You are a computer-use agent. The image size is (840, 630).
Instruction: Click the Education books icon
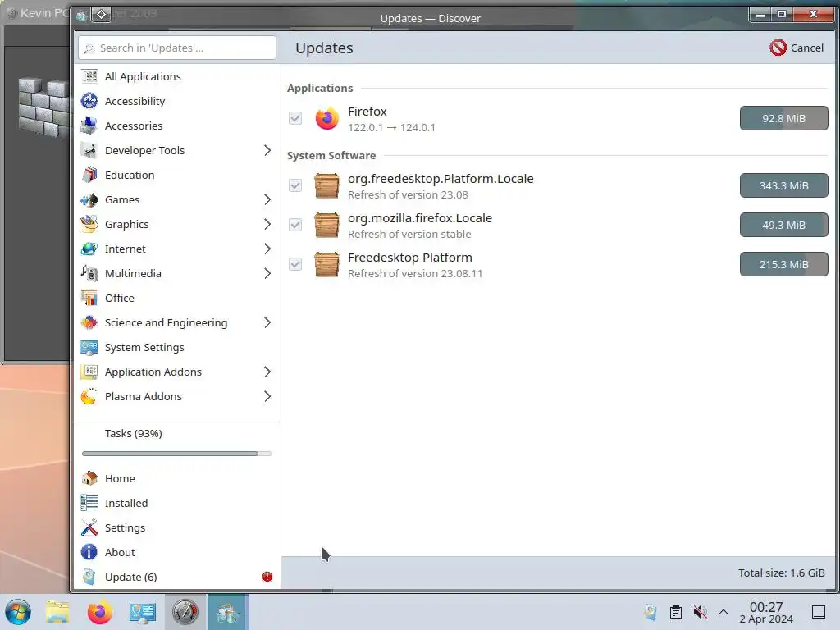(x=89, y=176)
